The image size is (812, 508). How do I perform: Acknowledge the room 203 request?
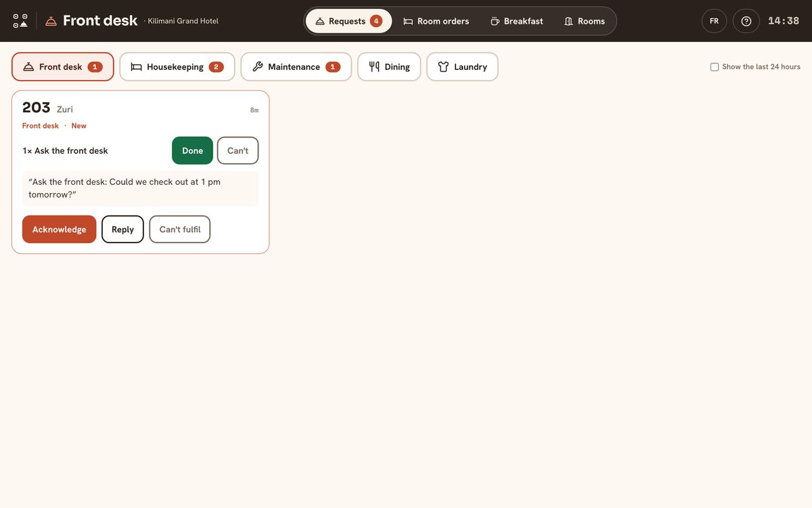tap(60, 229)
